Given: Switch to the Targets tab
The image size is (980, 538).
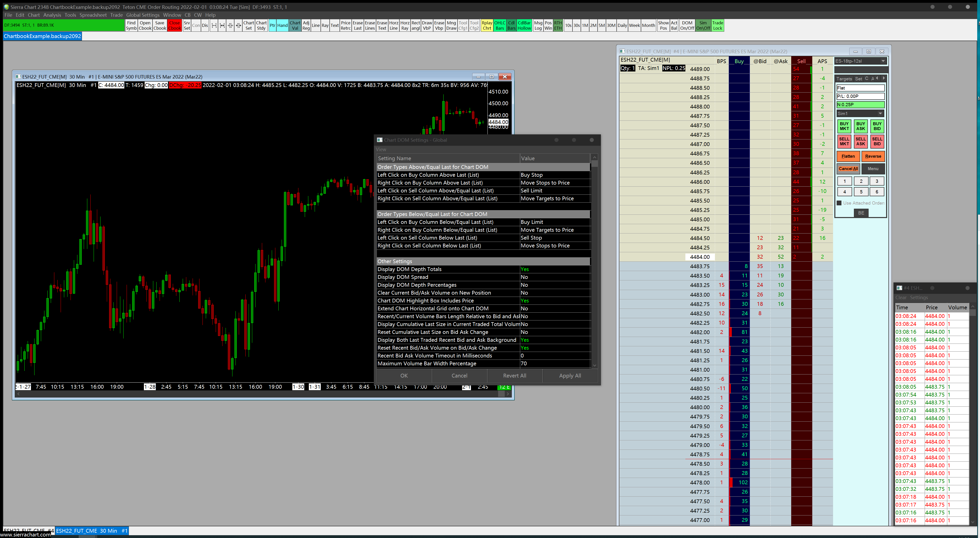Looking at the screenshot, I should [x=844, y=79].
